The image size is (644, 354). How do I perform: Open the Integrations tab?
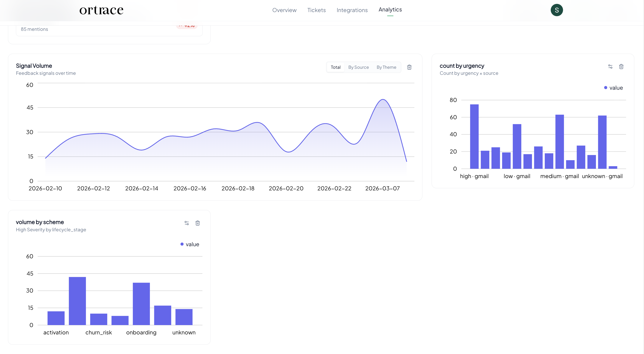point(352,10)
